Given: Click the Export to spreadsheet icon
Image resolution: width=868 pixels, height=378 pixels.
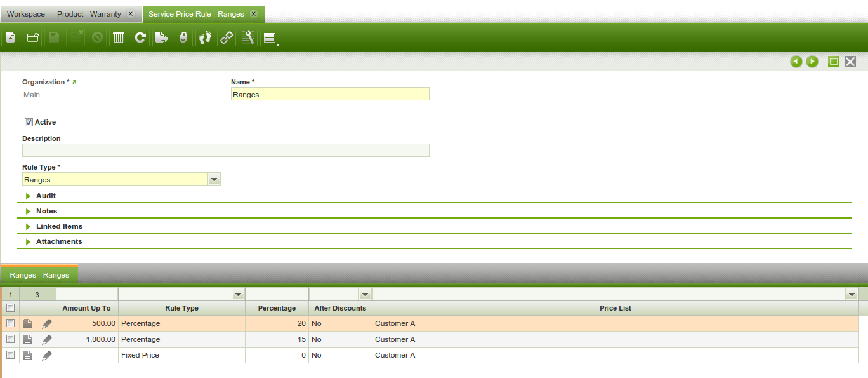Looking at the screenshot, I should 162,38.
